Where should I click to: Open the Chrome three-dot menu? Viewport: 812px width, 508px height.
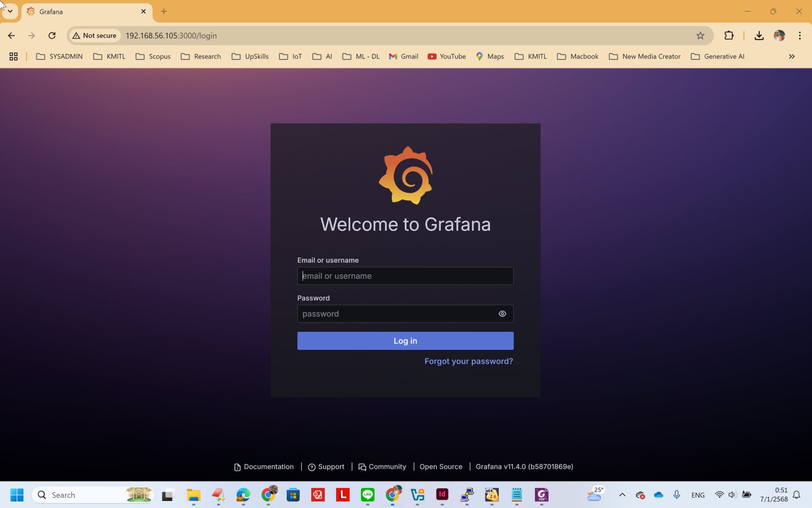pyautogui.click(x=800, y=35)
